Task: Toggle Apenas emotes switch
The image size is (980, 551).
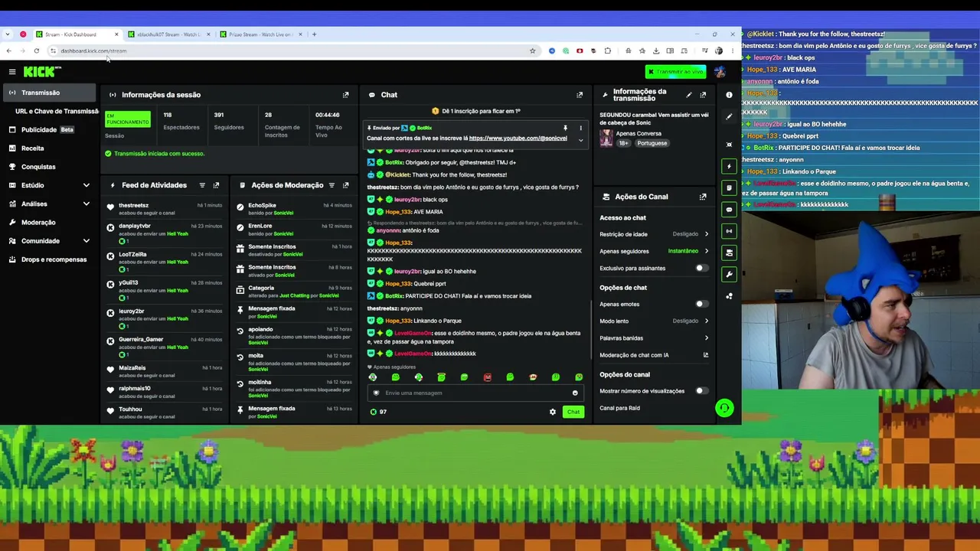Action: pos(701,304)
